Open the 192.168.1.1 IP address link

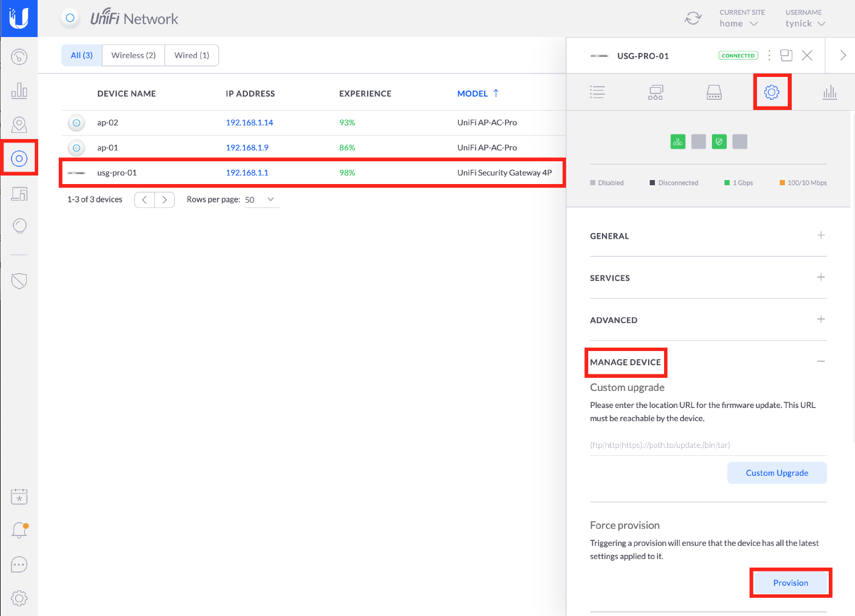click(x=247, y=172)
